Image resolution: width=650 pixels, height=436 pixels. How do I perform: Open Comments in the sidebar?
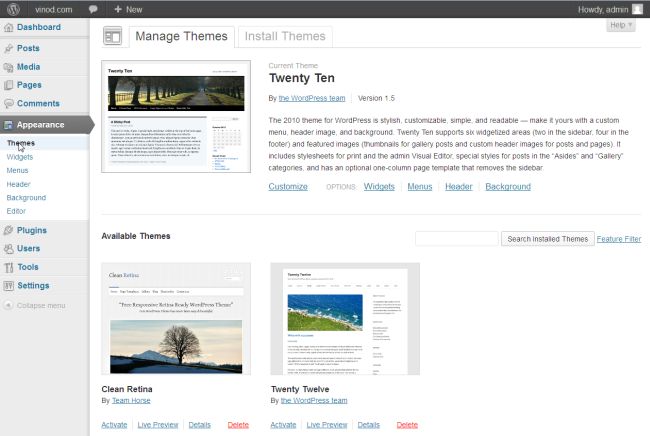point(38,104)
